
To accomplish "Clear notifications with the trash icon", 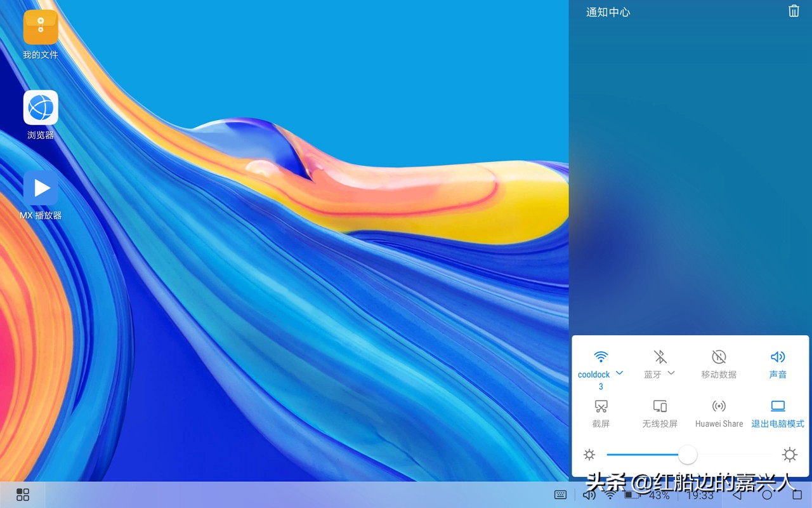I will click(794, 11).
